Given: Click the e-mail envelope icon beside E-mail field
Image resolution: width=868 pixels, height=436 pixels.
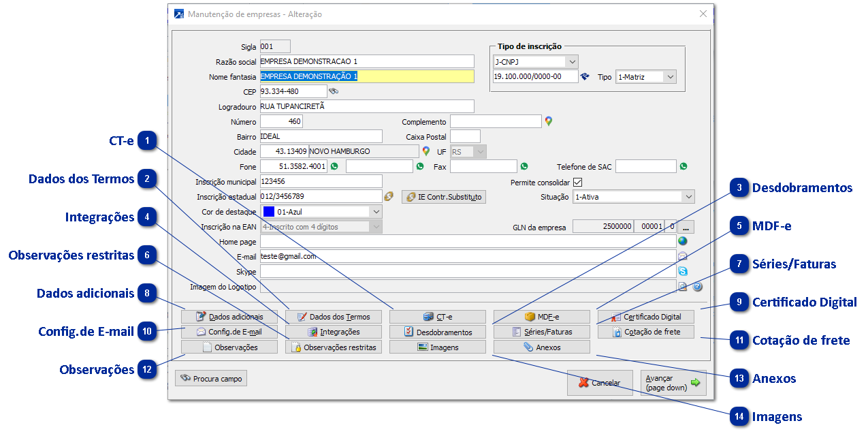Looking at the screenshot, I should [x=682, y=256].
